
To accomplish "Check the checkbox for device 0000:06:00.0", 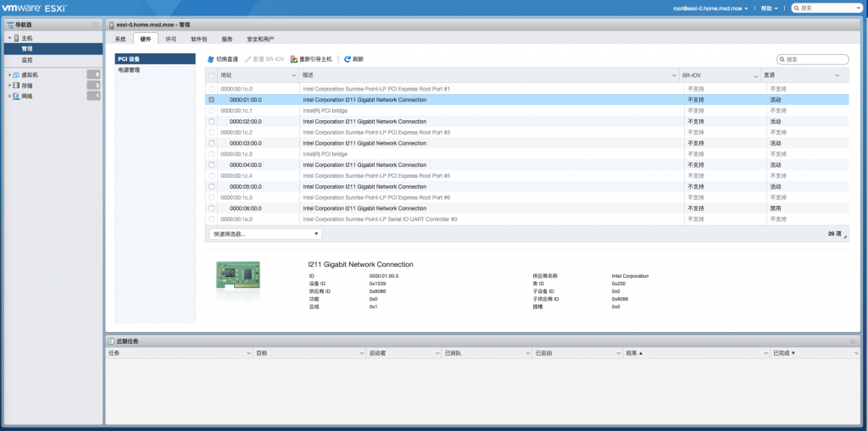I will (x=211, y=208).
